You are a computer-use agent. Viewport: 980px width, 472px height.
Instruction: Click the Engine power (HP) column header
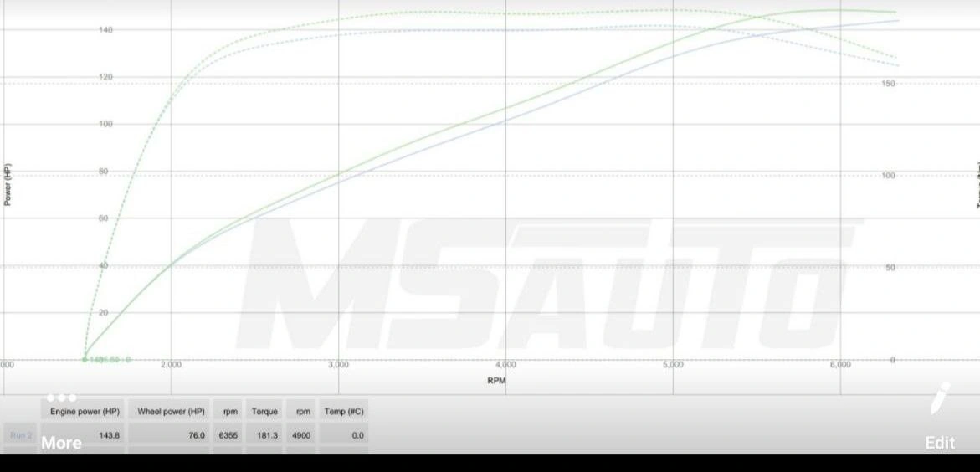85,412
